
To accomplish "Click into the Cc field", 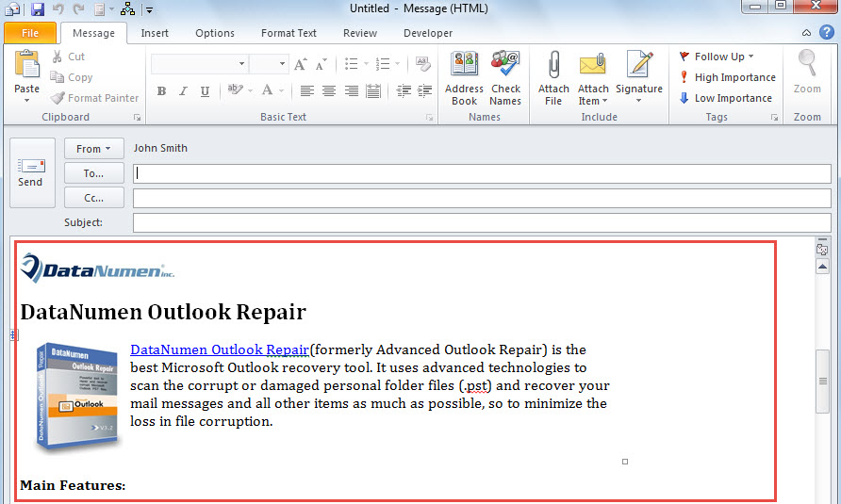I will click(x=482, y=198).
